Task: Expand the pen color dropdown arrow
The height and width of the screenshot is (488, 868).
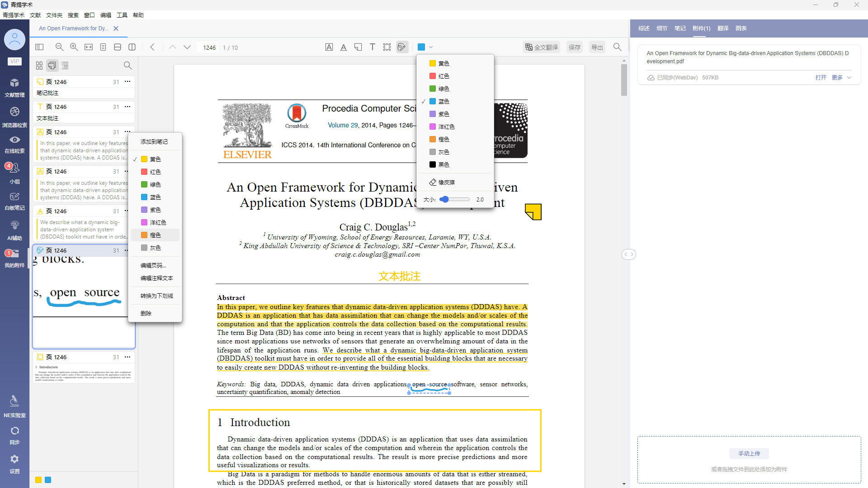Action: click(431, 47)
